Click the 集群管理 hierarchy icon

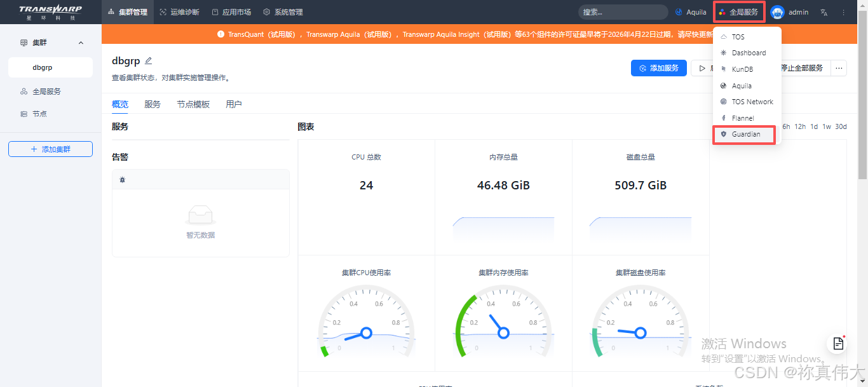tap(111, 12)
